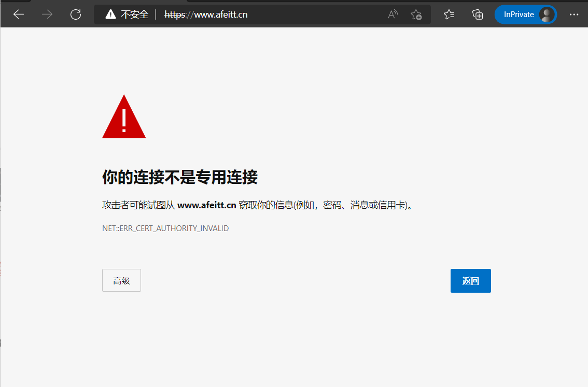
Task: Click the 高级 advanced button
Action: pos(121,280)
